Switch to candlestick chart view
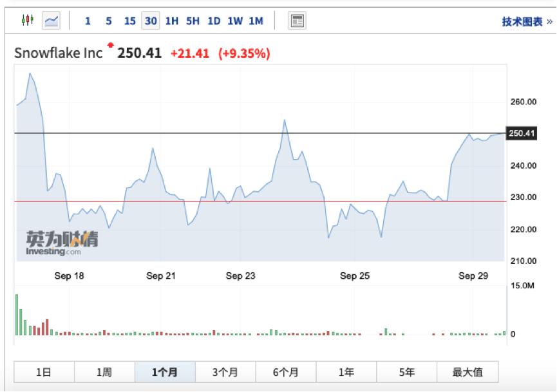 (x=27, y=20)
